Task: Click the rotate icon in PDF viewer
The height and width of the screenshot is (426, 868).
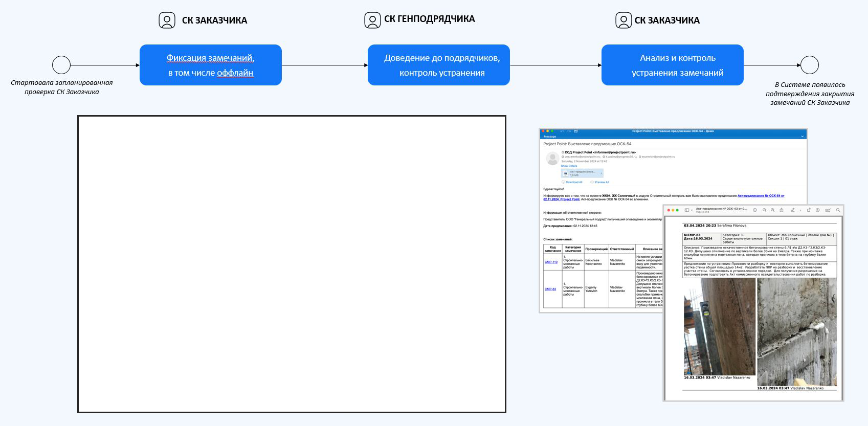Action: coord(809,210)
